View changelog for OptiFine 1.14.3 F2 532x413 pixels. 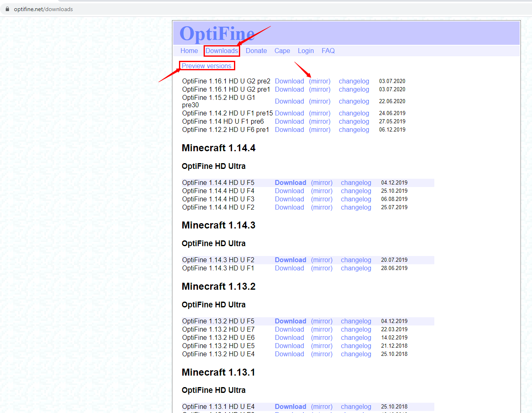click(x=356, y=260)
